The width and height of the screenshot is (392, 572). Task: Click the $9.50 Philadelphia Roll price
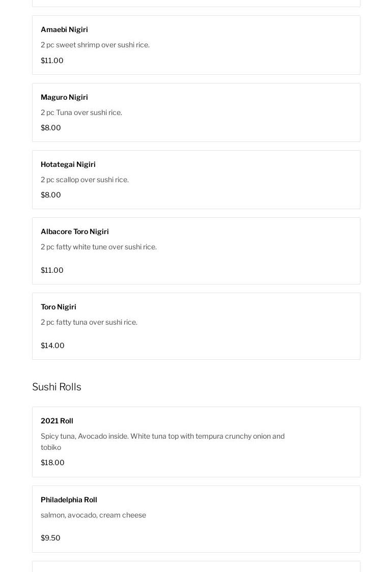click(50, 538)
